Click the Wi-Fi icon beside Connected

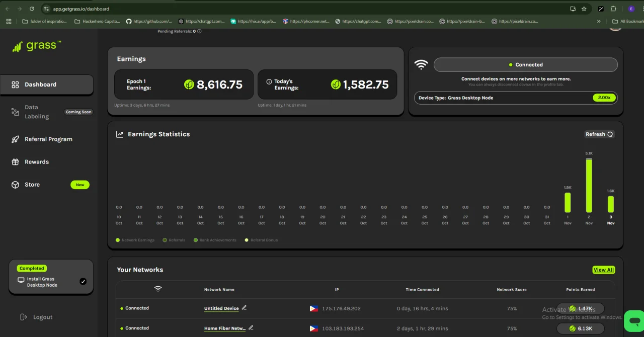pos(421,64)
